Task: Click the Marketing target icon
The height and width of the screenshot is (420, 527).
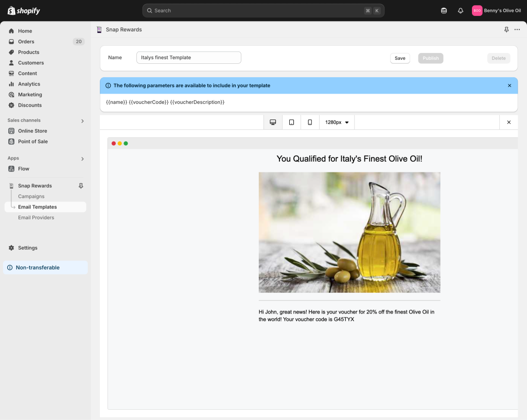Action: [11, 94]
